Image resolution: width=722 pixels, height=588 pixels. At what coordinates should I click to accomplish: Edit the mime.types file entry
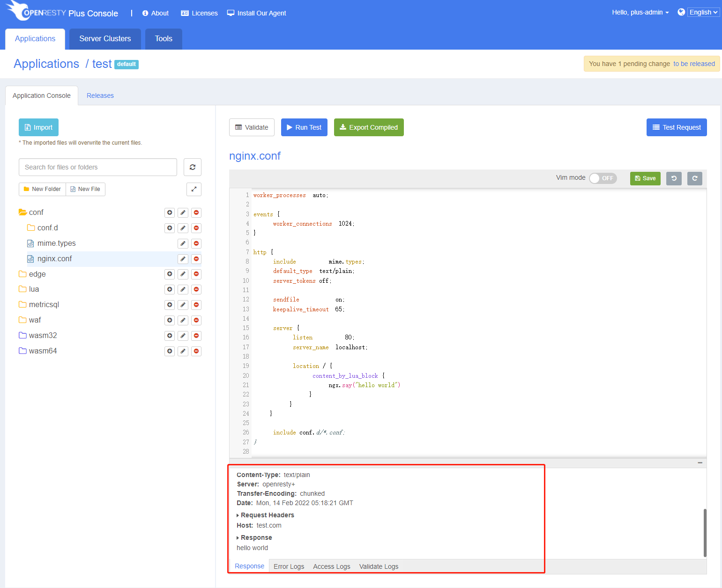coord(183,243)
